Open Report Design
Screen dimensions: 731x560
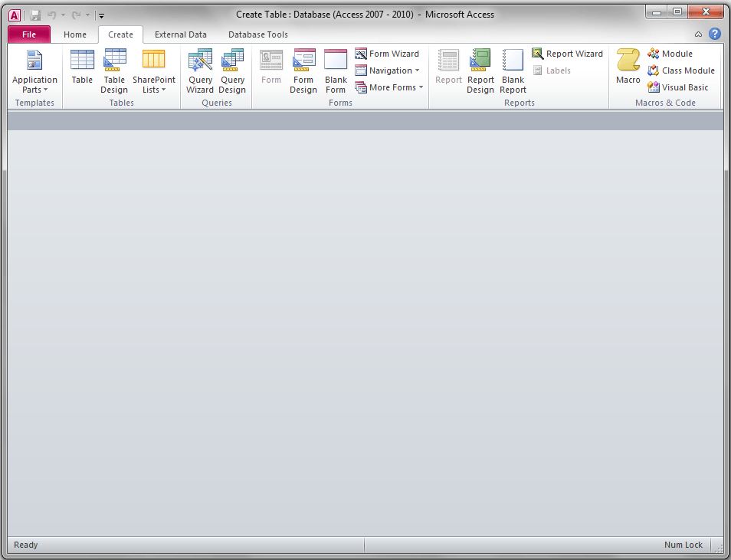tap(480, 71)
